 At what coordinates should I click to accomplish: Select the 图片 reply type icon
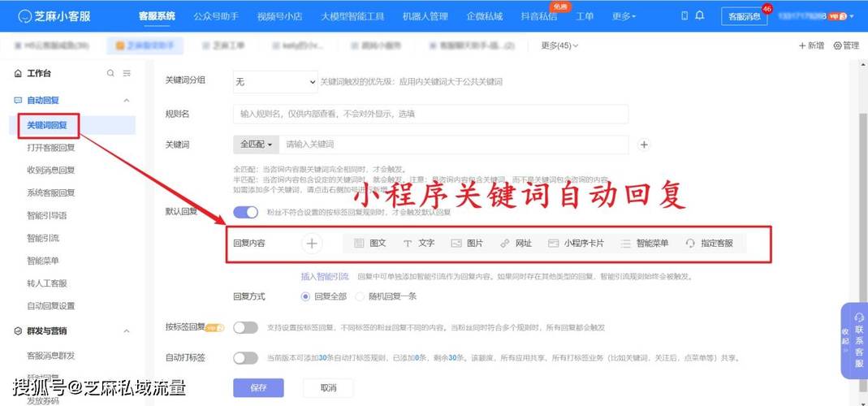pyautogui.click(x=456, y=243)
